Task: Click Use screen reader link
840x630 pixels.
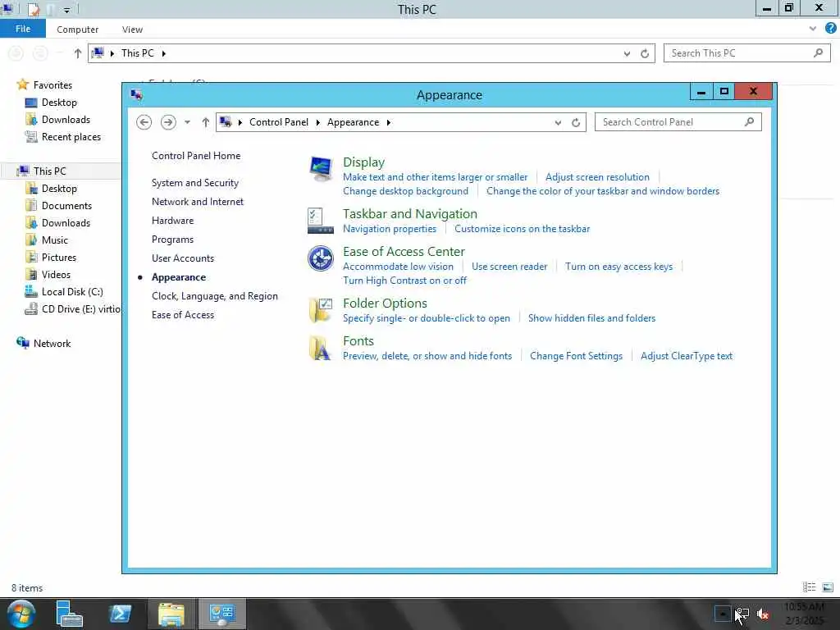Action: (x=509, y=267)
